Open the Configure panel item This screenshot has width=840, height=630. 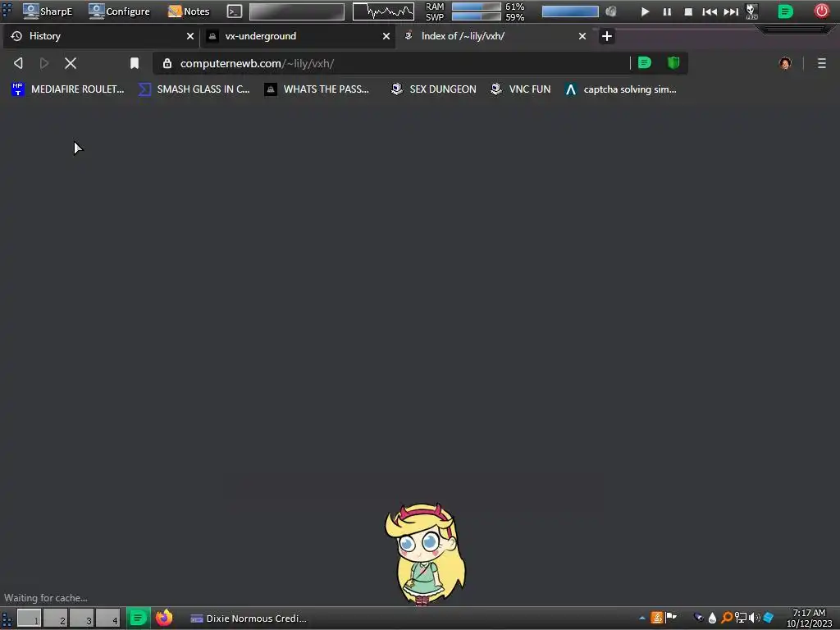119,11
